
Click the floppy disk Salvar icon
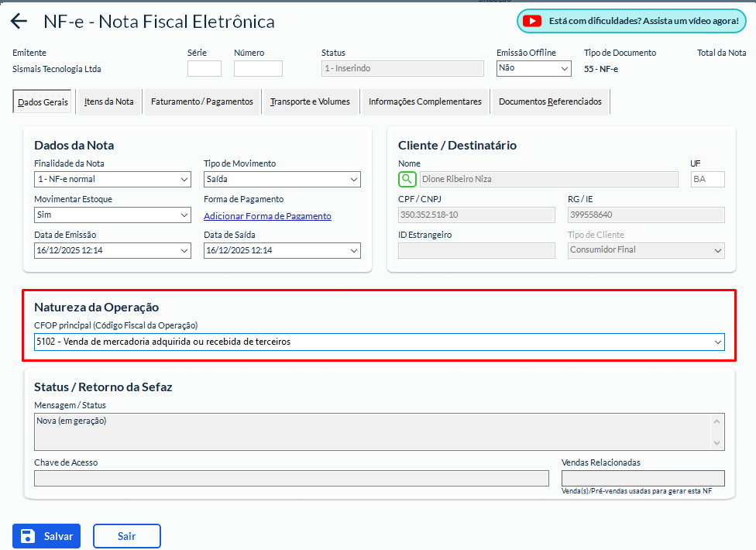28,536
